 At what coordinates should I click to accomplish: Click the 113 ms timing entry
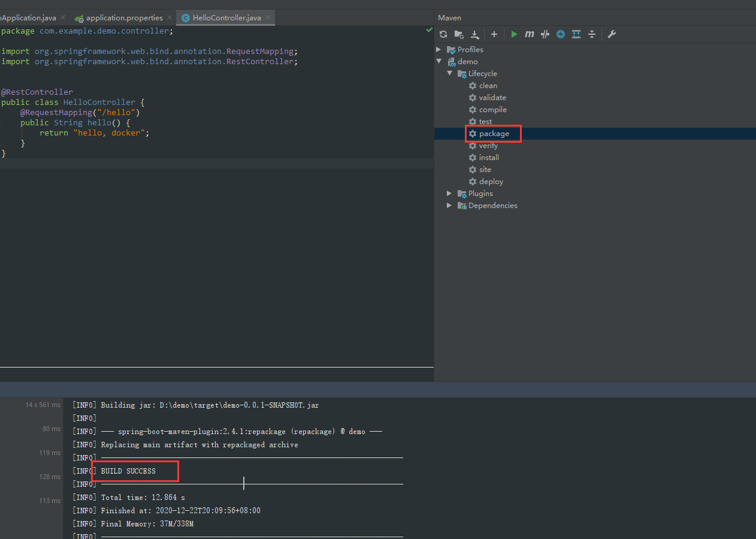coord(49,501)
